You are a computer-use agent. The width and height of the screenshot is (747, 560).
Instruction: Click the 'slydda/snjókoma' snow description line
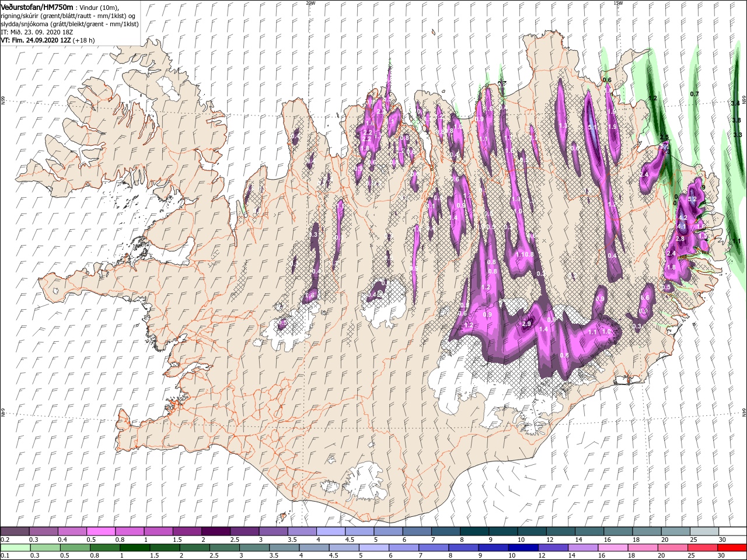[69, 24]
